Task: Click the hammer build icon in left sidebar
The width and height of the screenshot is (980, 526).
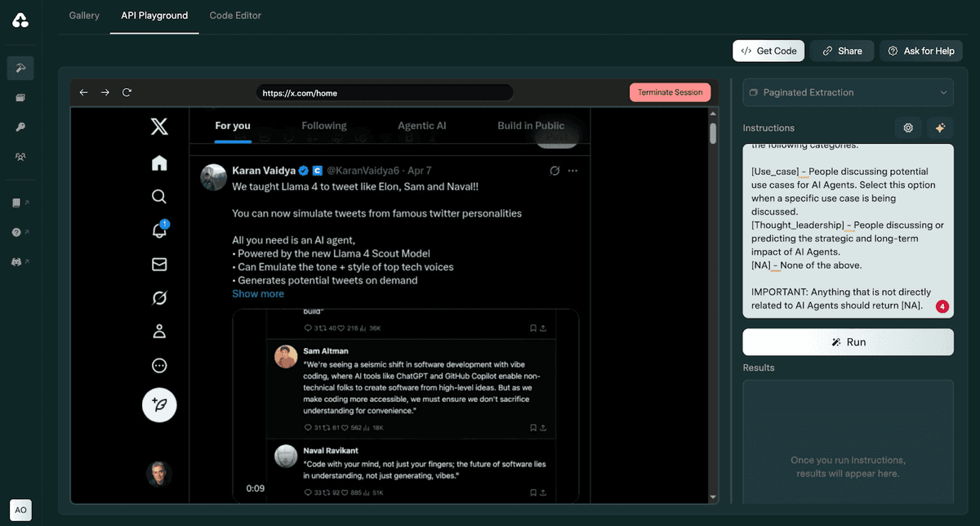Action: [x=20, y=68]
